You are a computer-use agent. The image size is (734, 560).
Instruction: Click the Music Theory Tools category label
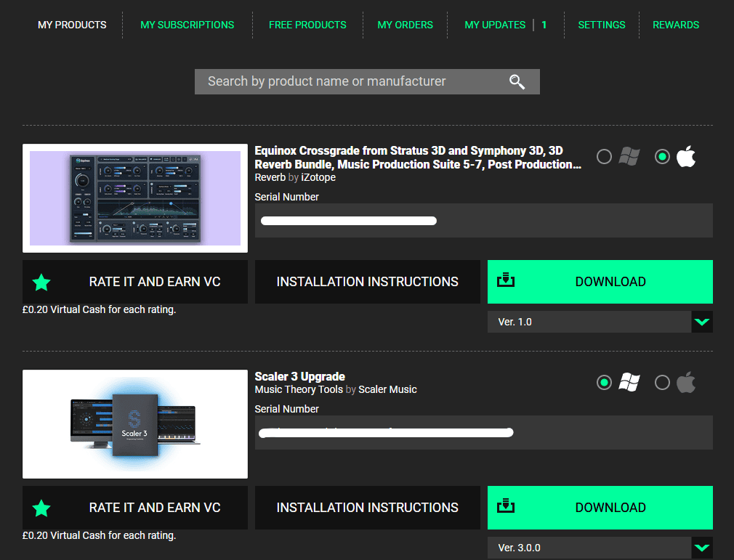point(299,390)
